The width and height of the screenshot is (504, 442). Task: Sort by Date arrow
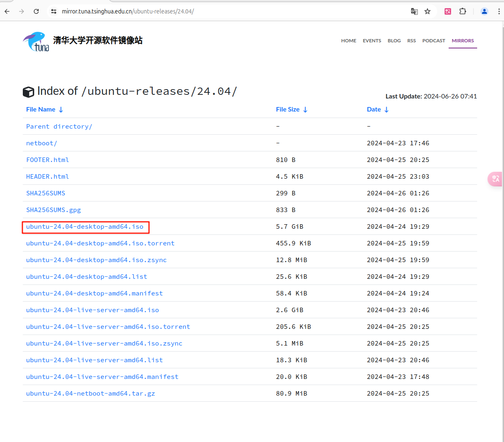(387, 109)
